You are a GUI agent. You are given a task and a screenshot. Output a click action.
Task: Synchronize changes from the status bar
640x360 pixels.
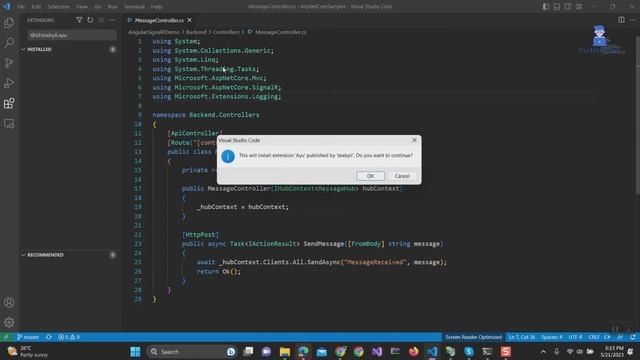point(49,337)
